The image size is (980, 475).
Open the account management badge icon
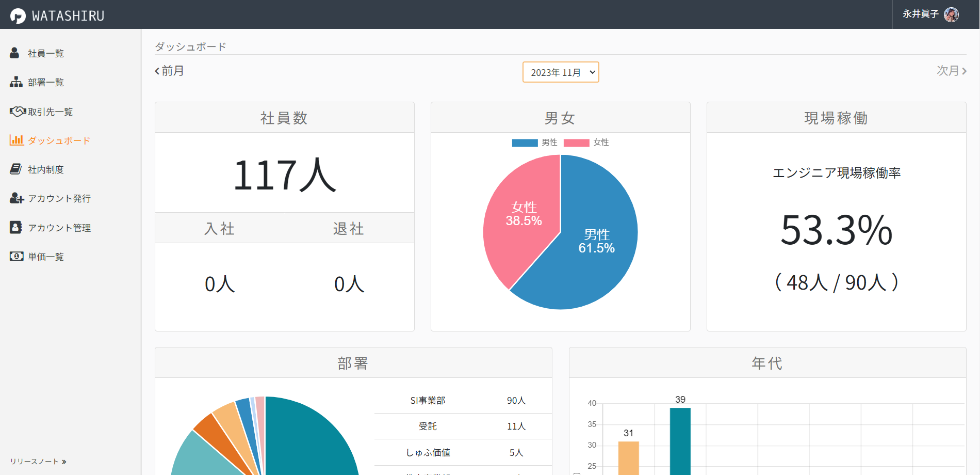[x=15, y=227]
